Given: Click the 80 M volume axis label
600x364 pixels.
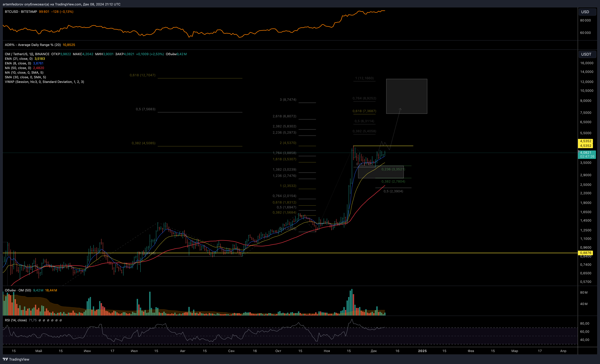Looking at the screenshot, I should click(x=584, y=293).
